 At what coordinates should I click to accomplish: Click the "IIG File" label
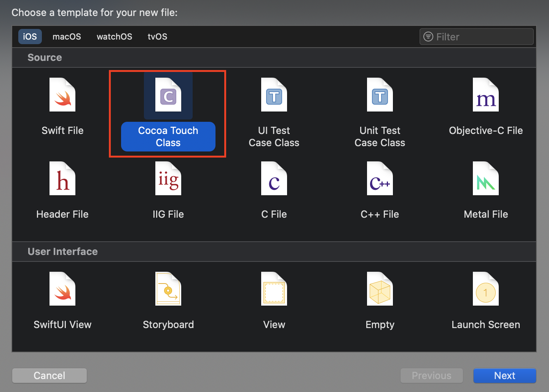pyautogui.click(x=168, y=214)
